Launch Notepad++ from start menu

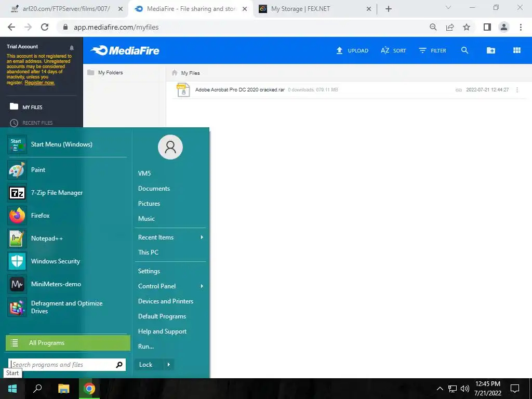67,238
